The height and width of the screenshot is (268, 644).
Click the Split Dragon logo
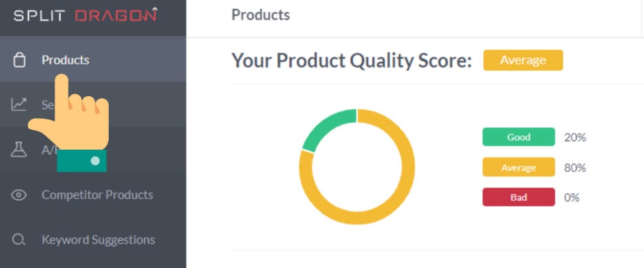[85, 15]
